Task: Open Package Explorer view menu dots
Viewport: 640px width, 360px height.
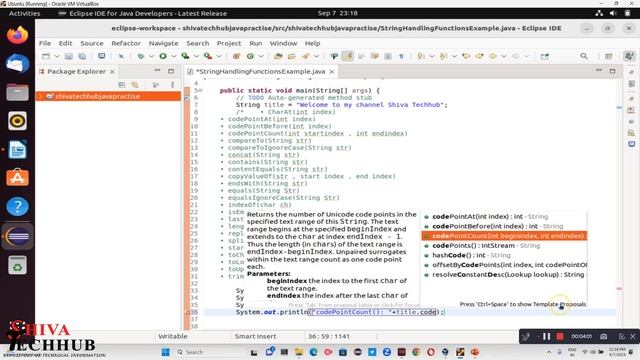Action: point(172,85)
